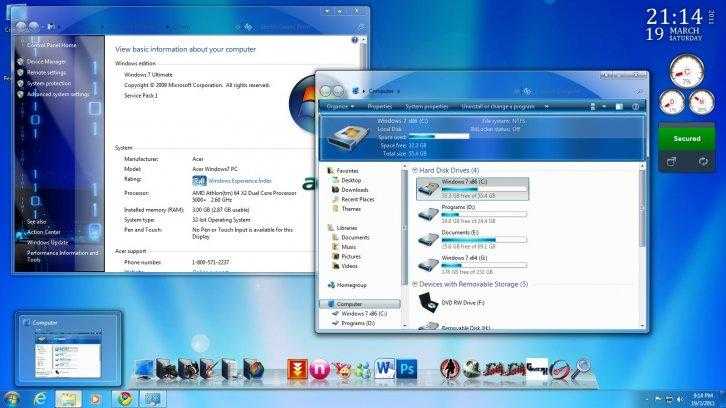Click the Start orb on the taskbar
The image size is (726, 408).
pyautogui.click(x=11, y=399)
